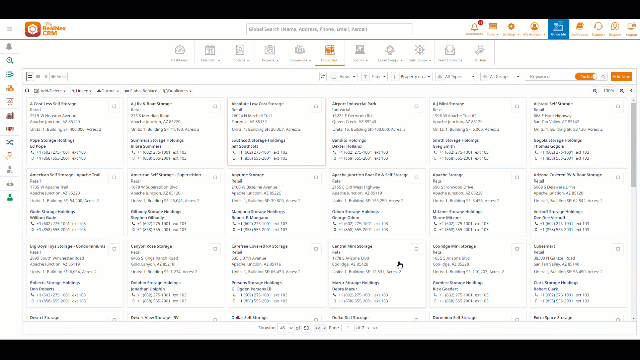
Task: Open the Tools dropdown in the header
Action: (493, 29)
